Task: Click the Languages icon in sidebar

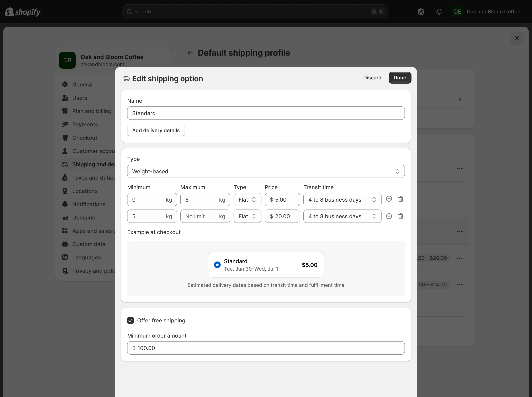Action: pyautogui.click(x=65, y=257)
